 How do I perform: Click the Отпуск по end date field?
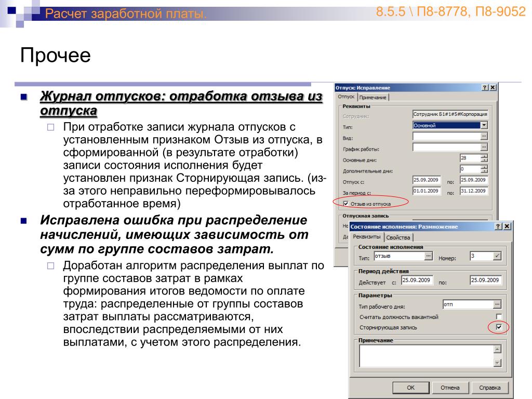(474, 180)
